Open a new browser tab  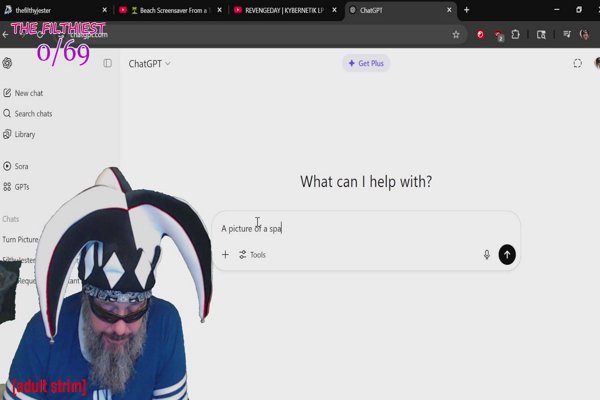(466, 10)
